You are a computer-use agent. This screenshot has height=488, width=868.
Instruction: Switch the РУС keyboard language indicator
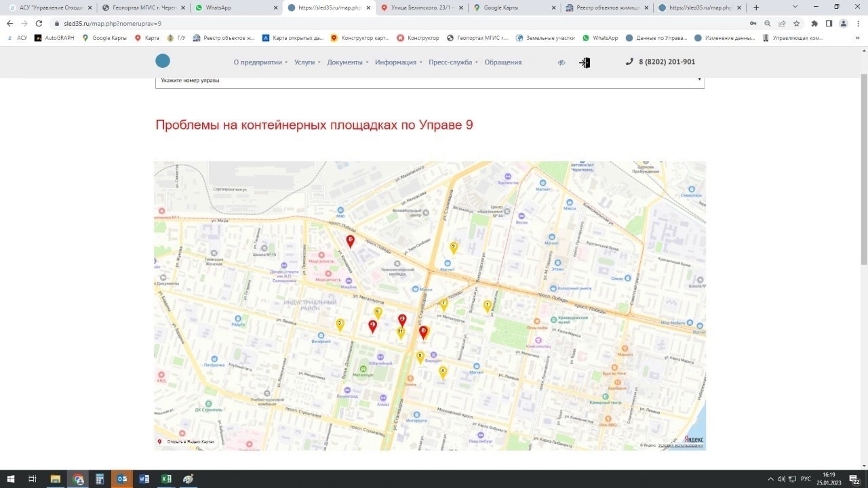pyautogui.click(x=806, y=479)
